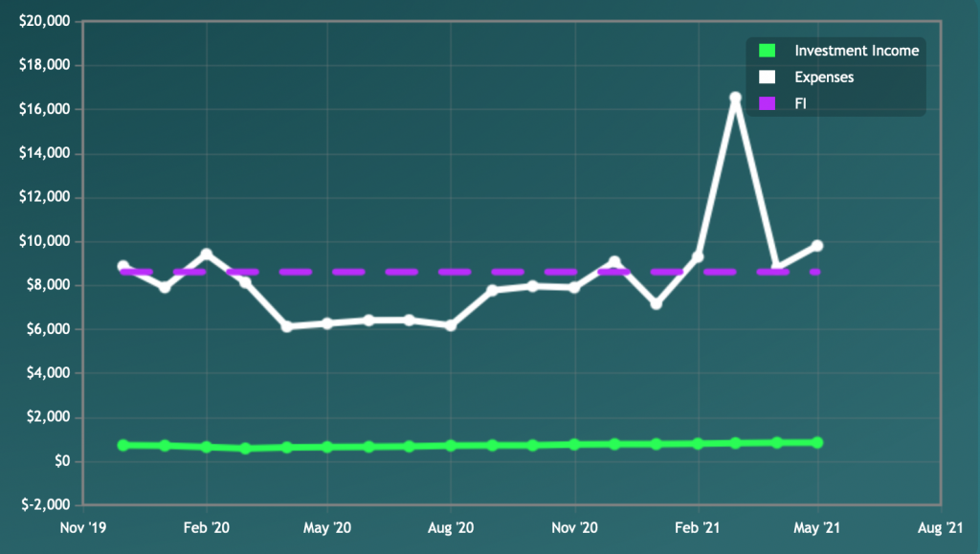This screenshot has height=554, width=980.
Task: Click the Nov '19 x-axis label
Action: (x=84, y=527)
